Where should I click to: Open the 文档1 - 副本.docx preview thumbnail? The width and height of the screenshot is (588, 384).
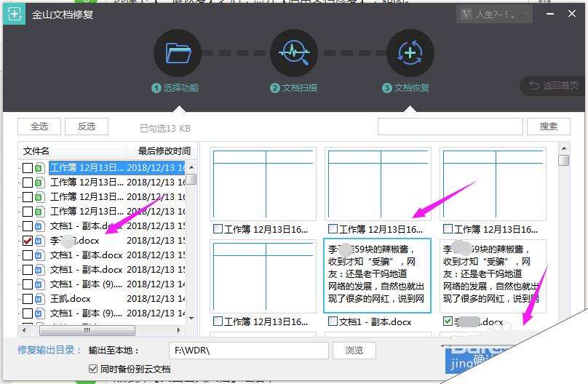point(377,276)
